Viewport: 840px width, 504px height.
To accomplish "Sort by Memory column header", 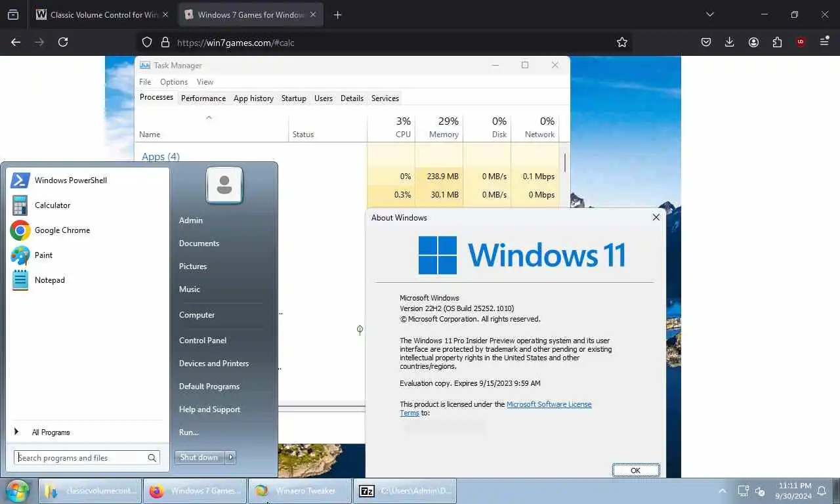I will pyautogui.click(x=439, y=127).
